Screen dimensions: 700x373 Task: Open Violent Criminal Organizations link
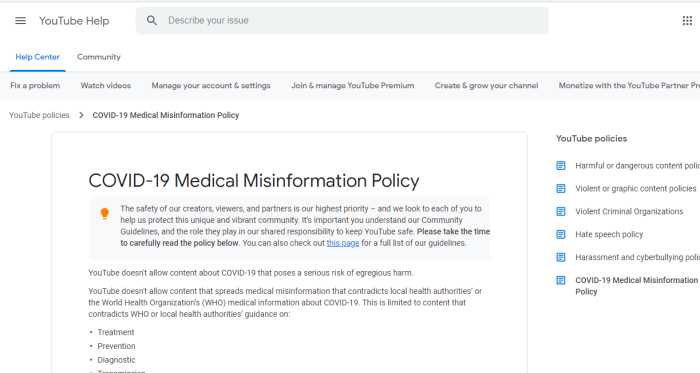629,211
